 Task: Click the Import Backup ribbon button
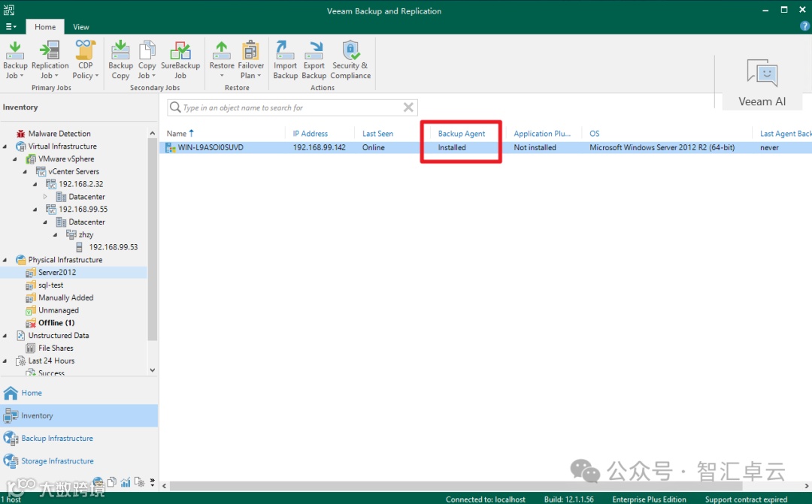(286, 60)
